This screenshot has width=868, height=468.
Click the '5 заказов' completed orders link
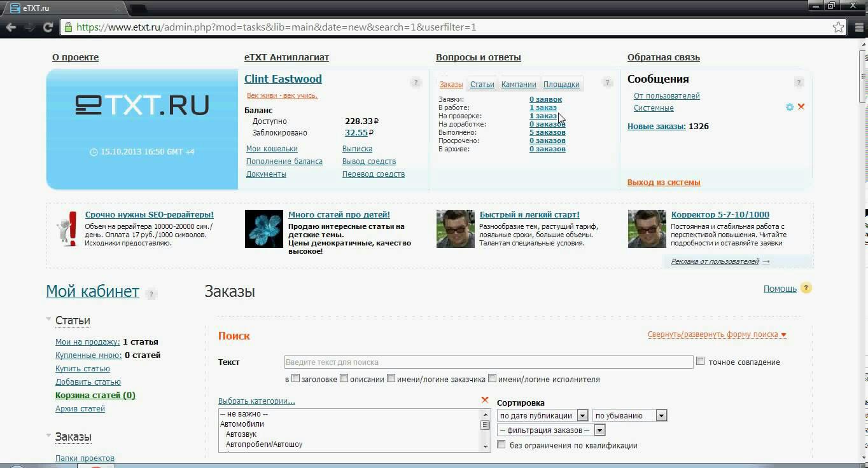click(547, 132)
